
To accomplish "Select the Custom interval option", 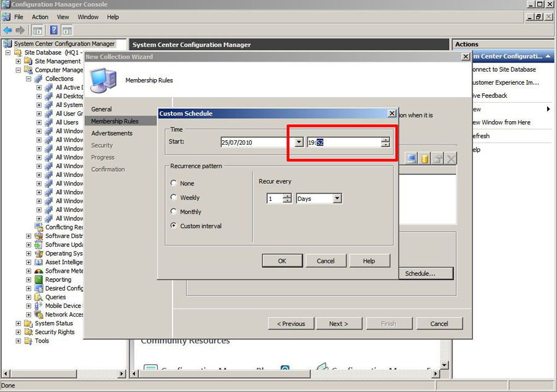I will tap(174, 226).
